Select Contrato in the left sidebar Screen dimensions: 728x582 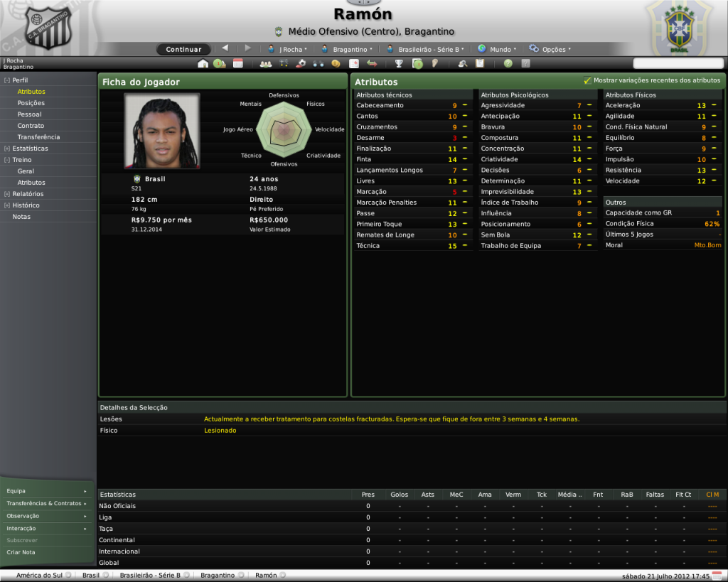(31, 126)
